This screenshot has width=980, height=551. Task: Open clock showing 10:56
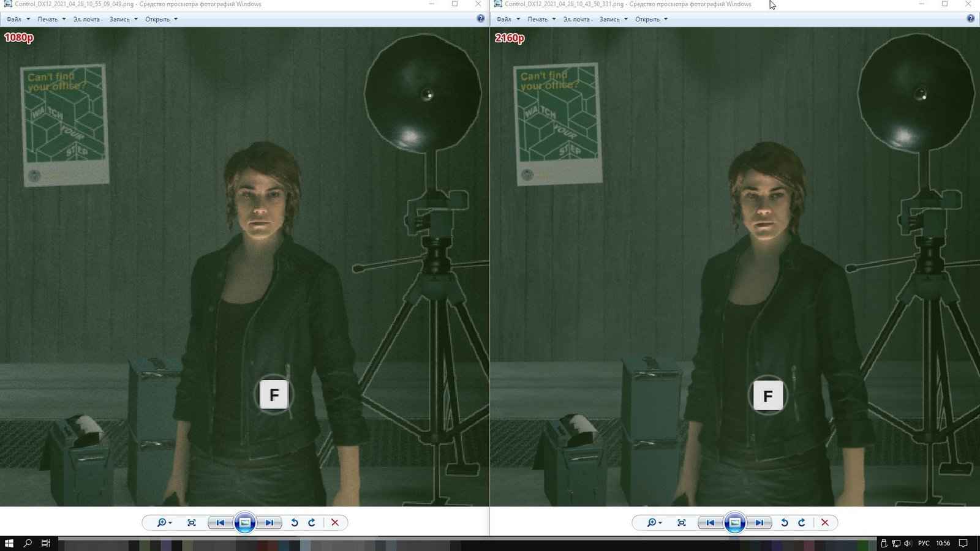(x=943, y=543)
